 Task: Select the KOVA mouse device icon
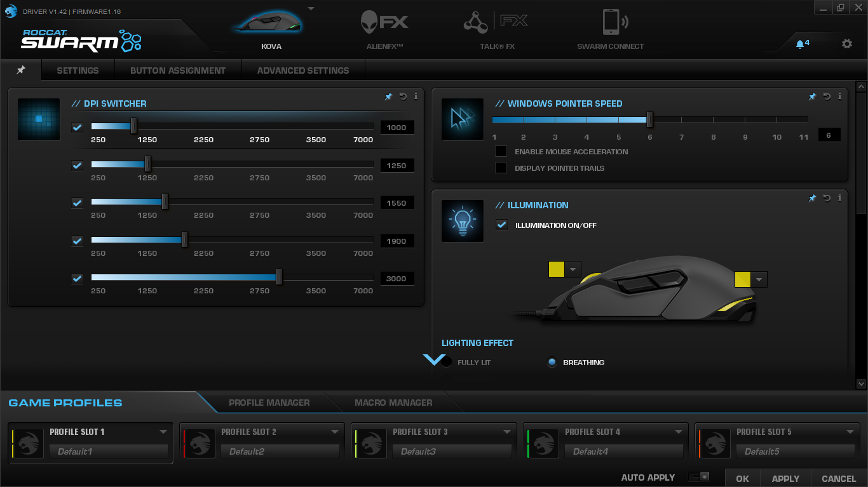(x=268, y=22)
